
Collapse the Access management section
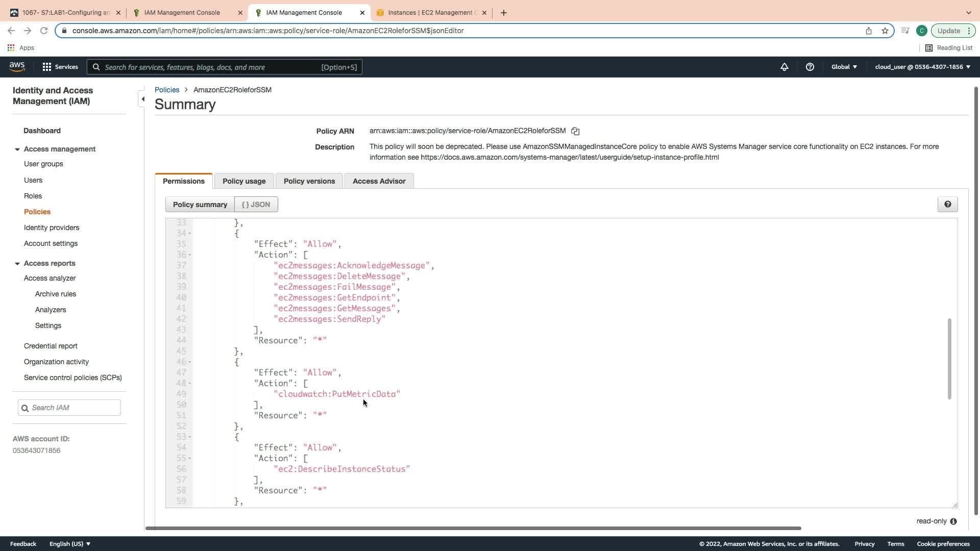point(17,149)
